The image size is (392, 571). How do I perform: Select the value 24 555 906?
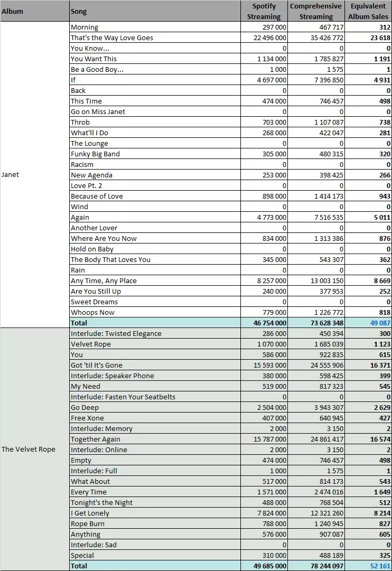click(316, 365)
